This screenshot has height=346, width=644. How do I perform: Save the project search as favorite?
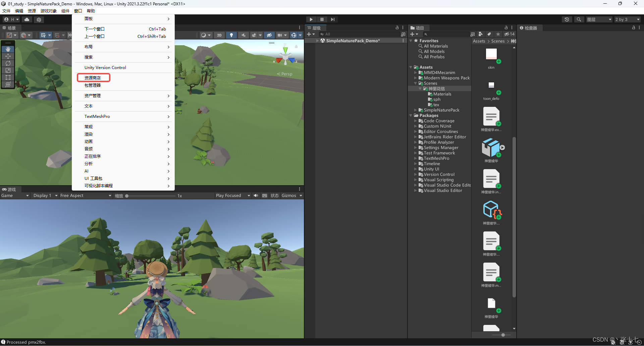click(x=498, y=34)
